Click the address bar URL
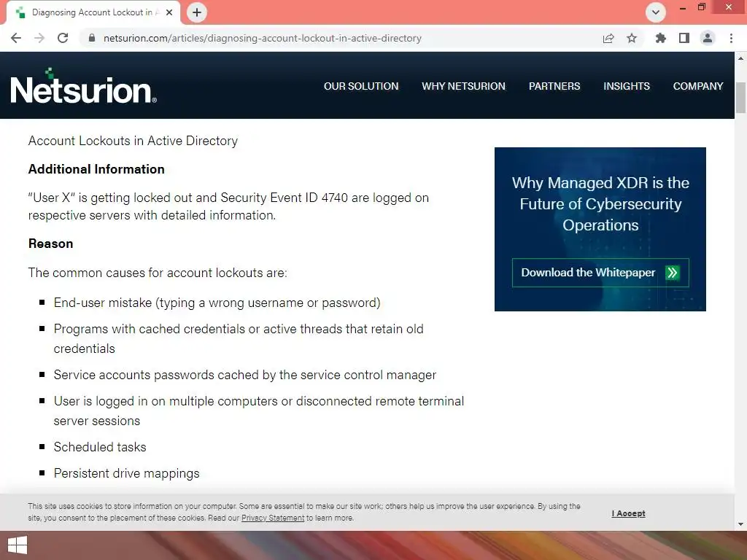 [263, 38]
